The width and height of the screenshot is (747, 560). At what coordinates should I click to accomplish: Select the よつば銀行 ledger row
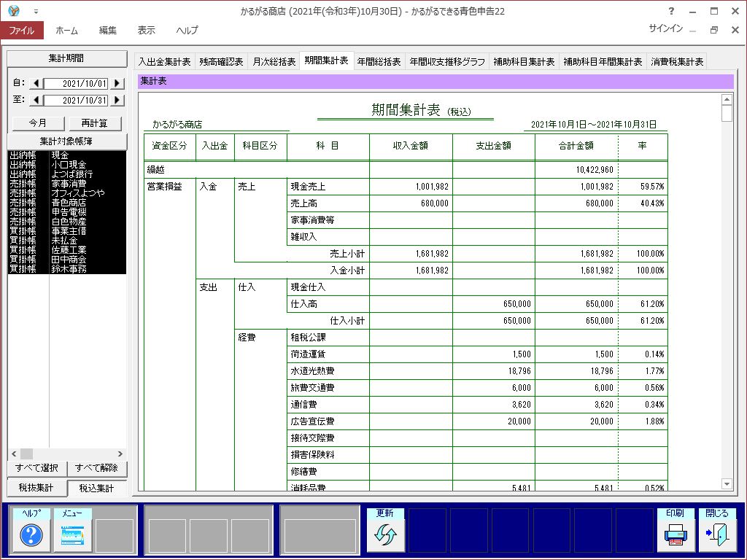coord(67,174)
